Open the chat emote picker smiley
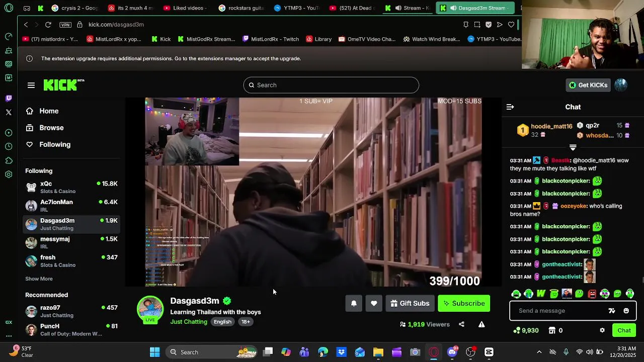This screenshot has width=644, height=362. (x=626, y=311)
